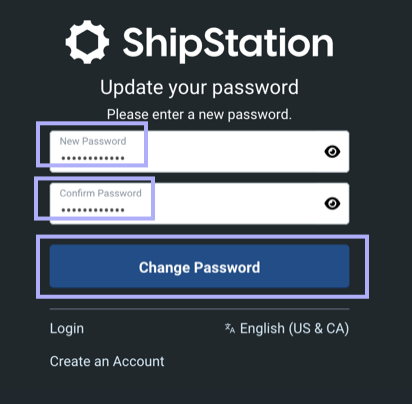Click the Change Password button

coord(199,266)
